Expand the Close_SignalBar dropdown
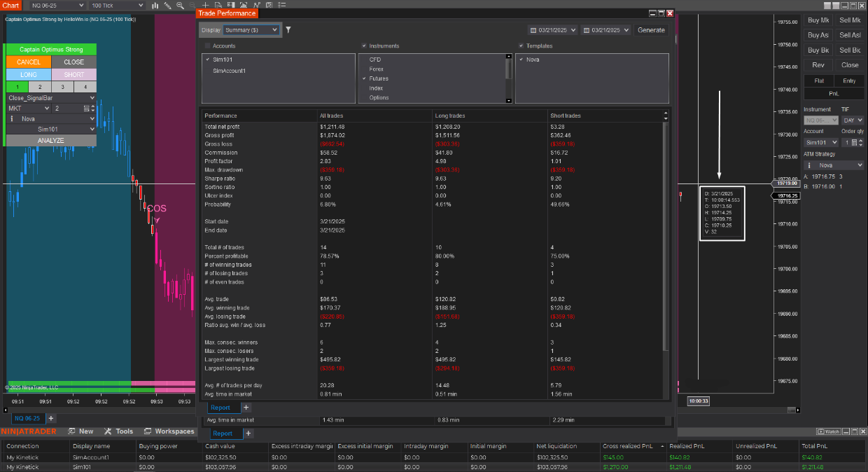The width and height of the screenshot is (868, 472). tap(51, 98)
